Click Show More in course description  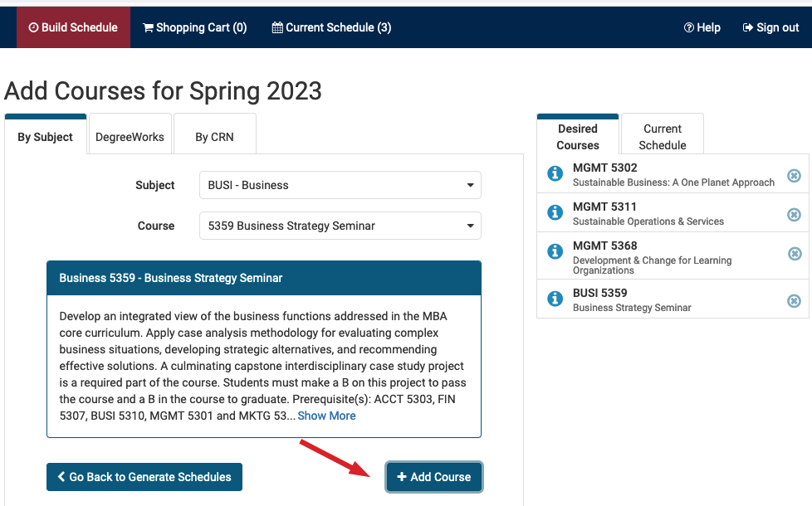(326, 416)
